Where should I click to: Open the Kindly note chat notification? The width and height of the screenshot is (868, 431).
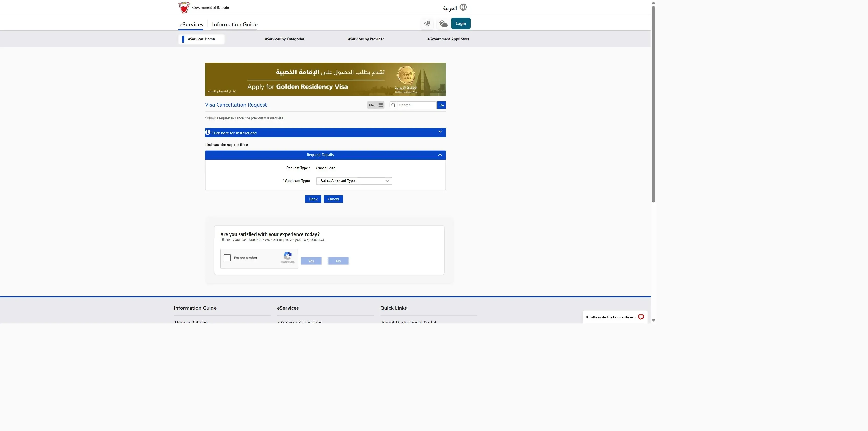pos(615,317)
